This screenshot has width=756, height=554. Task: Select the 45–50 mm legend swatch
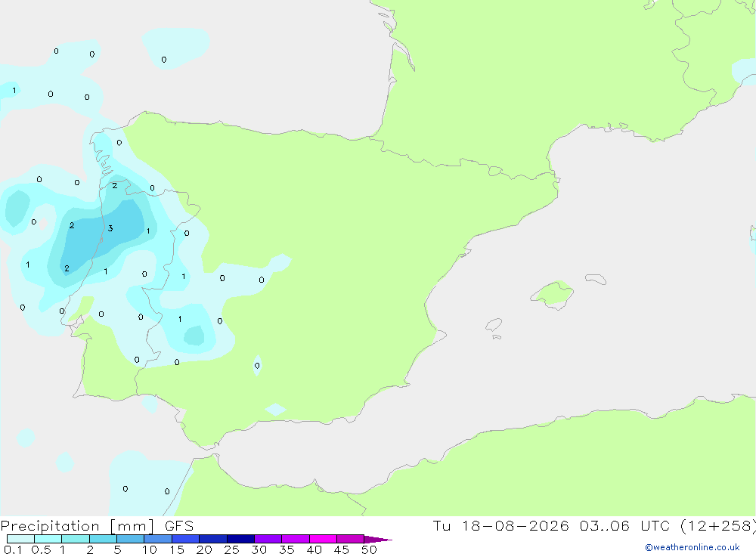tap(351, 539)
